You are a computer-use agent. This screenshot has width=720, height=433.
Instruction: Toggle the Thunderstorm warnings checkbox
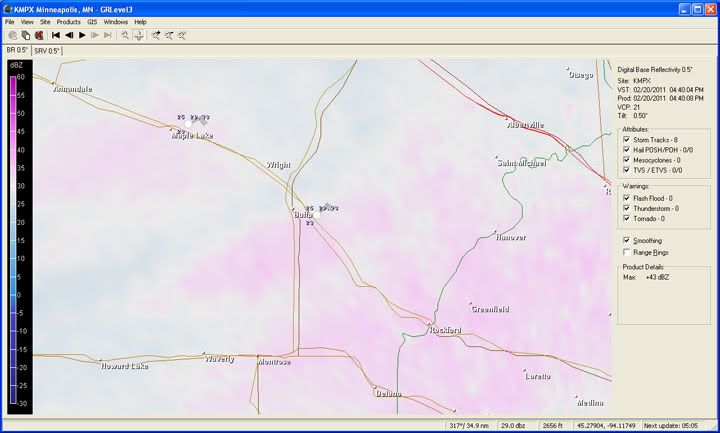click(x=626, y=208)
